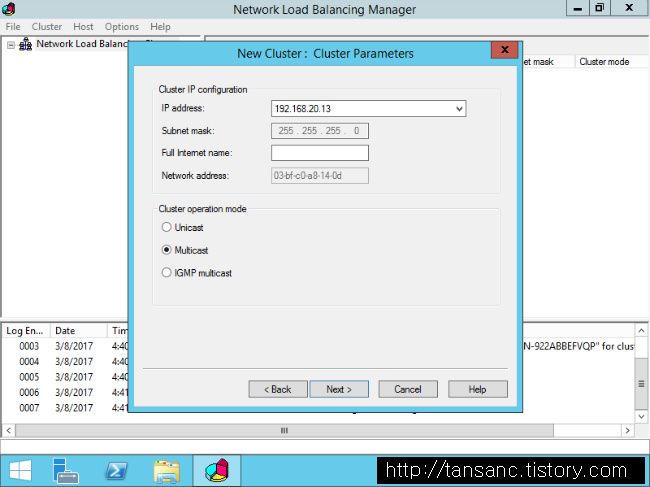The height and width of the screenshot is (487, 650).
Task: Click log pane scroll up arrow
Action: [x=641, y=331]
